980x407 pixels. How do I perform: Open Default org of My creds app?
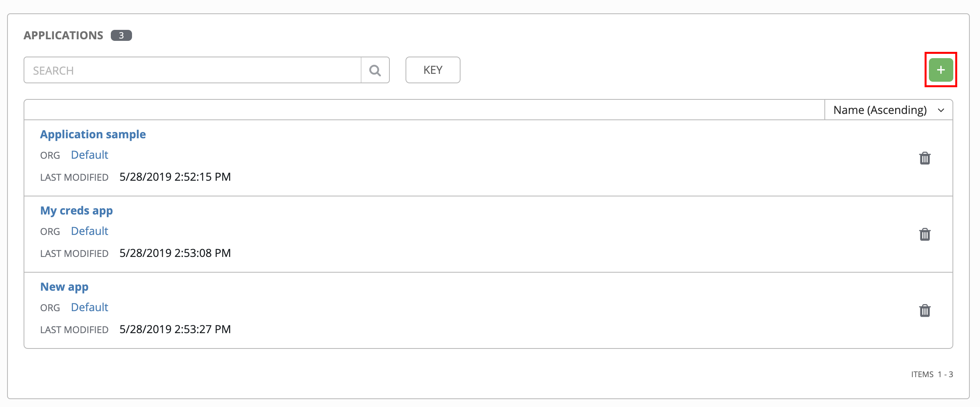[x=90, y=231]
